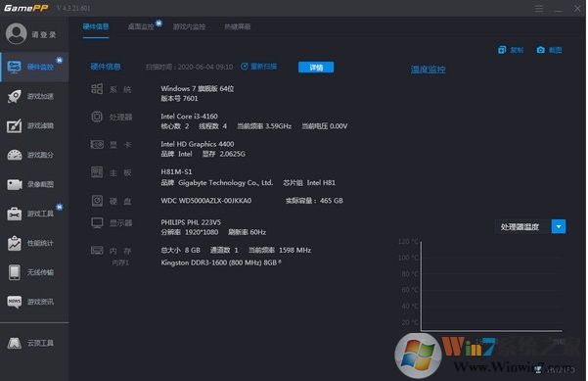The image size is (588, 381).
Task: Open the hamburger menu in title bar
Action: tap(539, 9)
